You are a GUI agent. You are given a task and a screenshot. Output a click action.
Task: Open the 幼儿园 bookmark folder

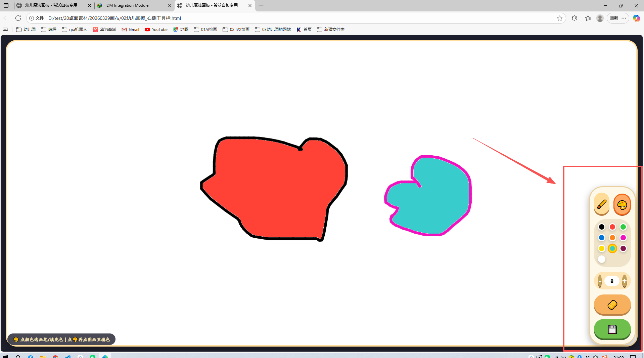coord(26,30)
